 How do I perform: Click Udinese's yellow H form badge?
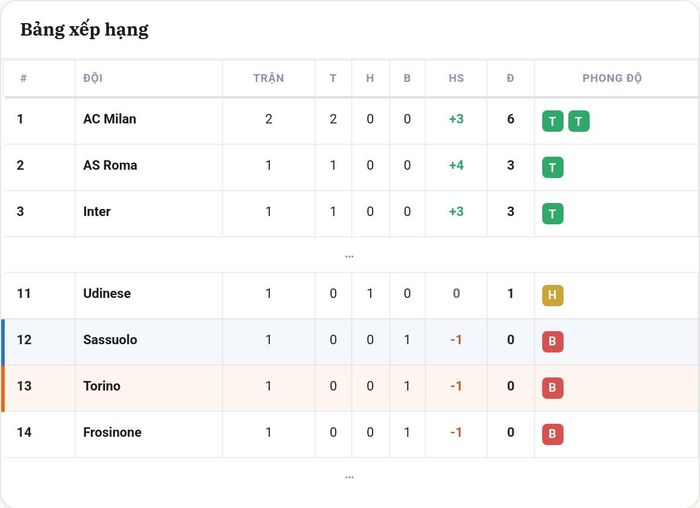point(552,295)
